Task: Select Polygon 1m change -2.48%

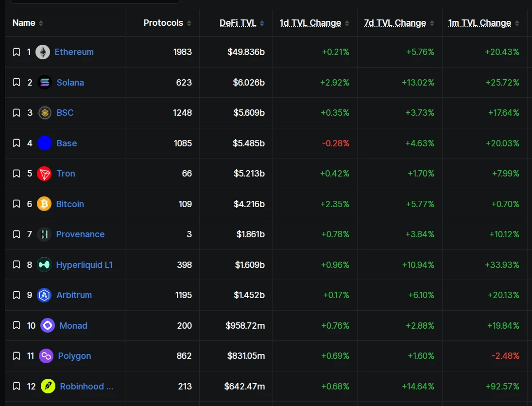Action: click(x=505, y=356)
